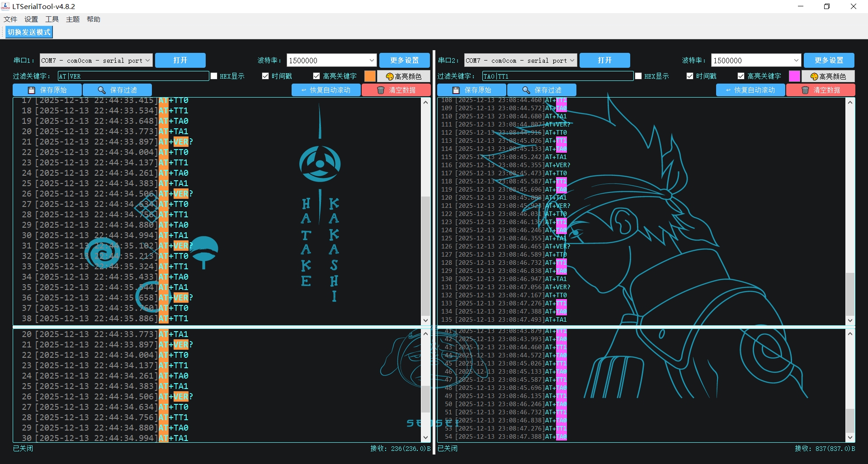
Task: Click filtered line 54 AT+TA0 in port 2 lower log
Action: [x=505, y=437]
